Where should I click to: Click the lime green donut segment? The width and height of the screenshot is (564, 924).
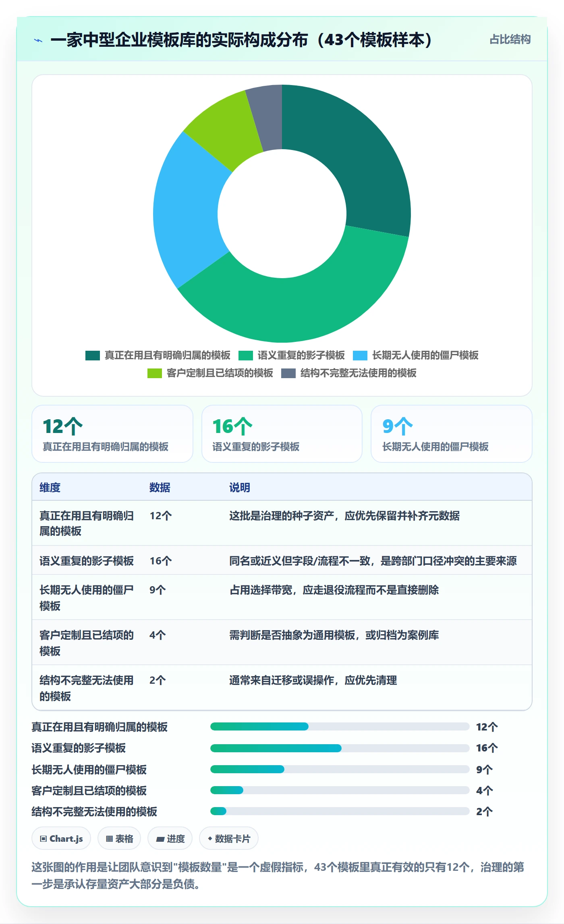[x=226, y=129]
